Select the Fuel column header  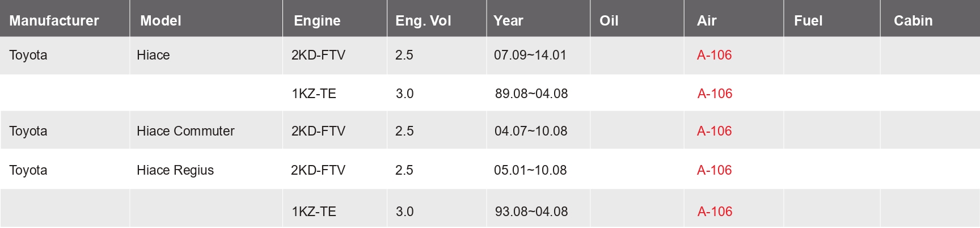(808, 21)
